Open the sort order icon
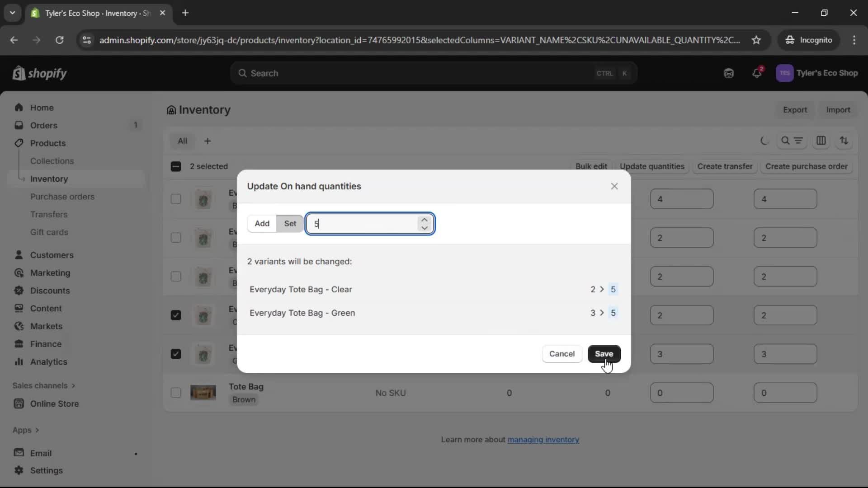The height and width of the screenshot is (488, 868). (844, 141)
